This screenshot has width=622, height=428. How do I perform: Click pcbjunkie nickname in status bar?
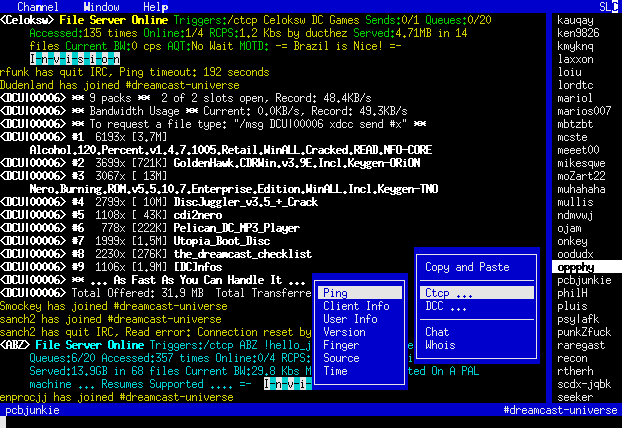(x=32, y=410)
